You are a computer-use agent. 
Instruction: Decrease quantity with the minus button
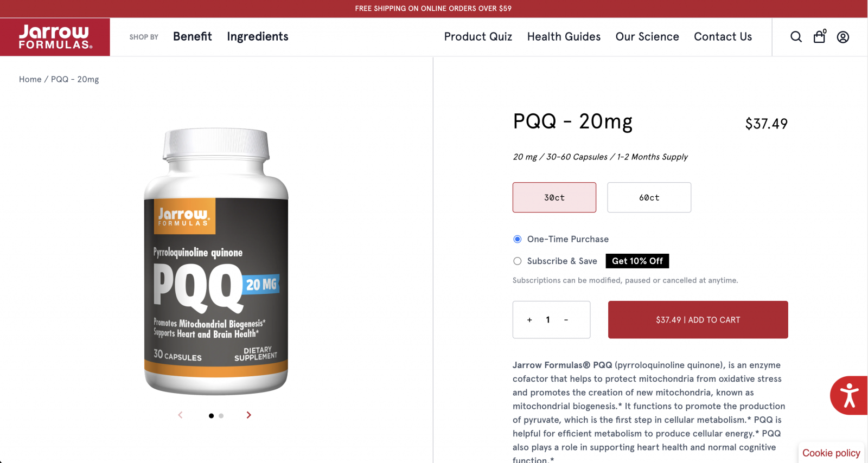[x=566, y=320]
